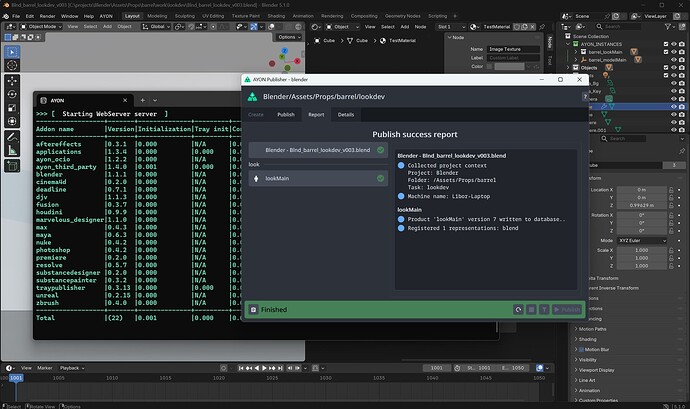Toggle barrel_lookMain checkbox in outliner

[x=666, y=52]
